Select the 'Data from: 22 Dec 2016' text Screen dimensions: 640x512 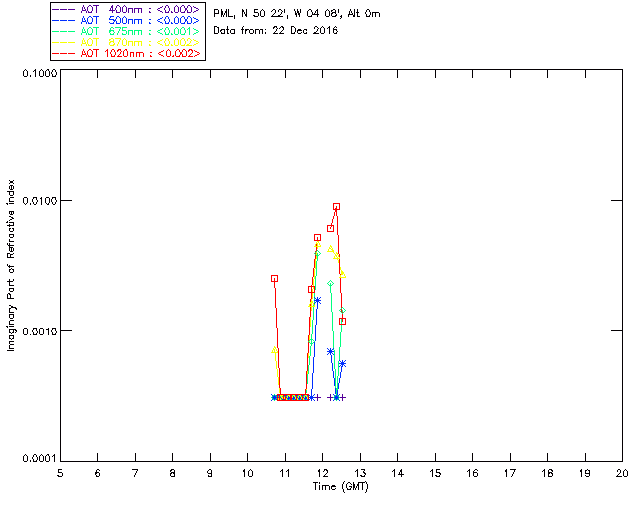276,31
